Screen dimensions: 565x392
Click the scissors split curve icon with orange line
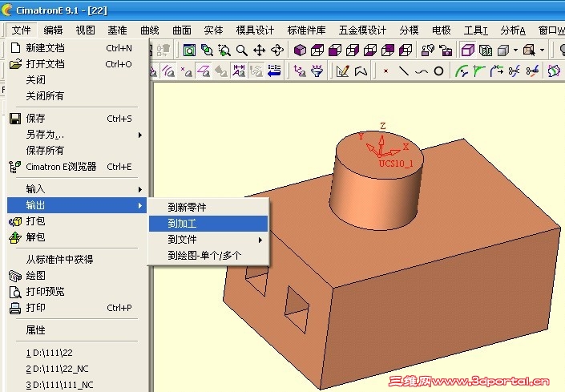click(x=532, y=71)
